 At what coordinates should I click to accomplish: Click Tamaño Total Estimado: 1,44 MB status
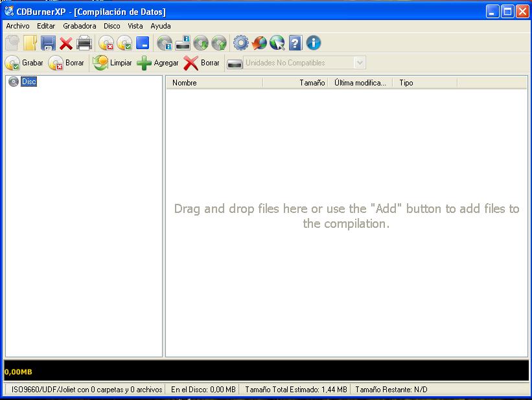[296, 390]
